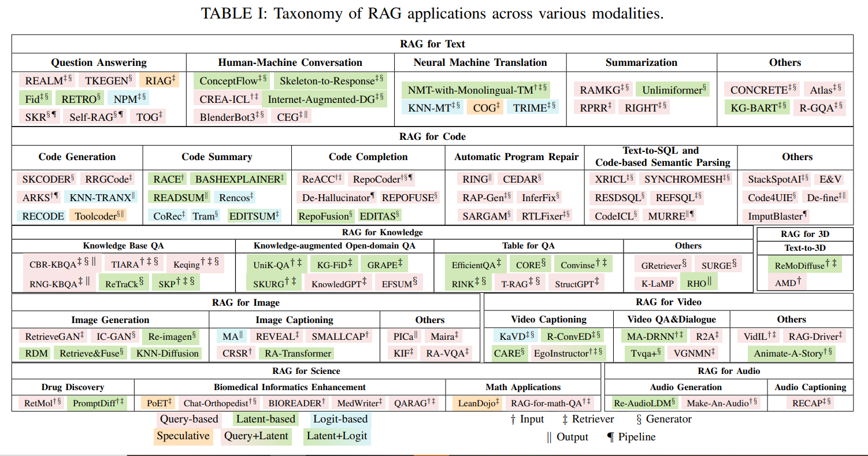
Task: Select the Latent-based legend swatch
Action: pyautogui.click(x=265, y=419)
